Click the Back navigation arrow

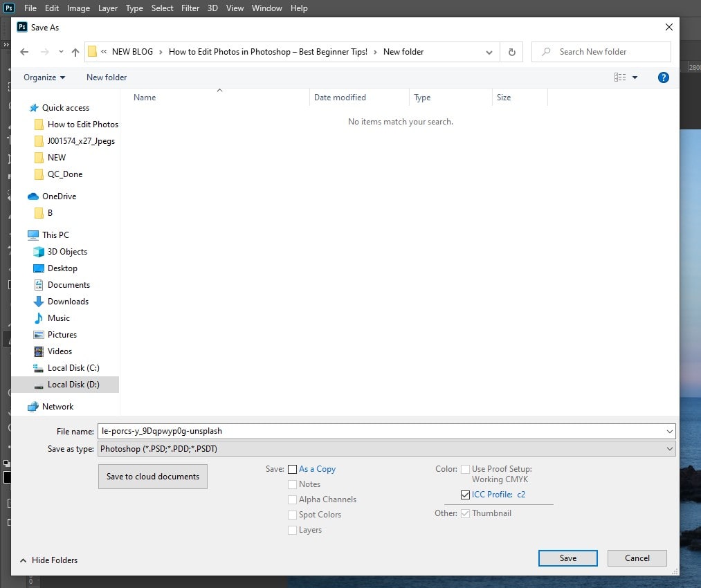(x=25, y=52)
